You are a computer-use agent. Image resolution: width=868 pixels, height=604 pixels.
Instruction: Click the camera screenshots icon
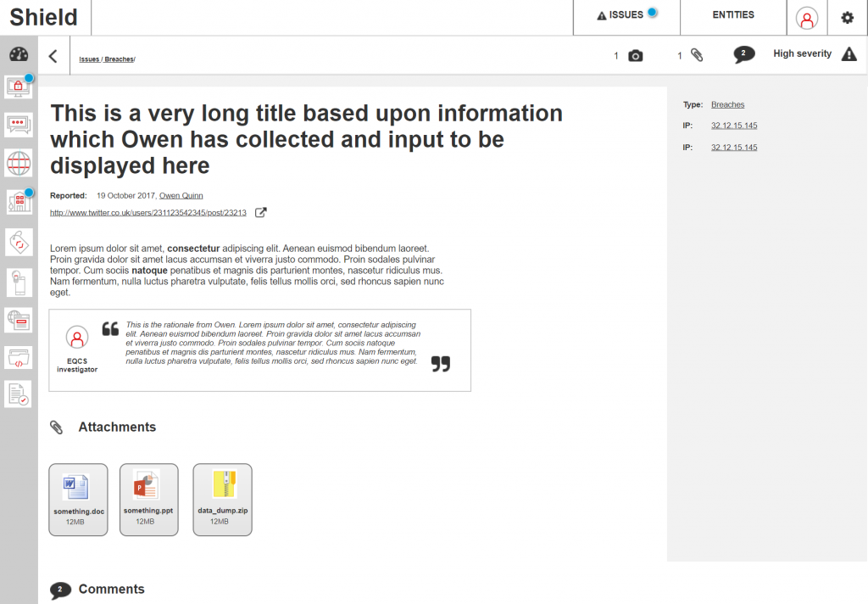635,56
